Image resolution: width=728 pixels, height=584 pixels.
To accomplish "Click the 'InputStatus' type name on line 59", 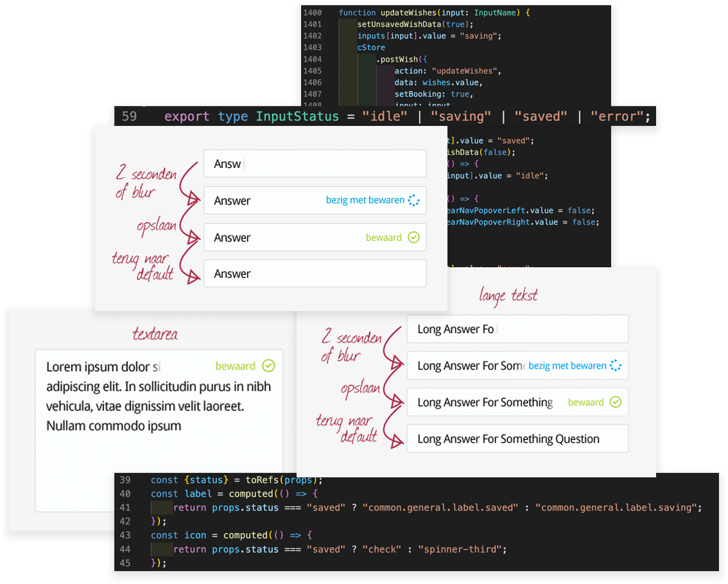I will (297, 116).
